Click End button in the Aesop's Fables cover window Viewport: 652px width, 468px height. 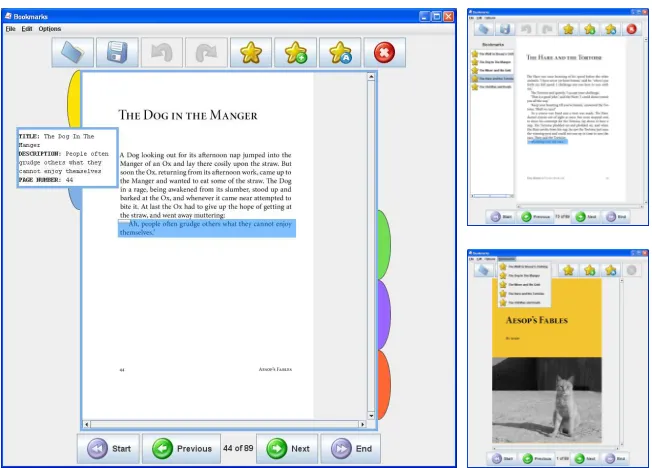(x=615, y=458)
